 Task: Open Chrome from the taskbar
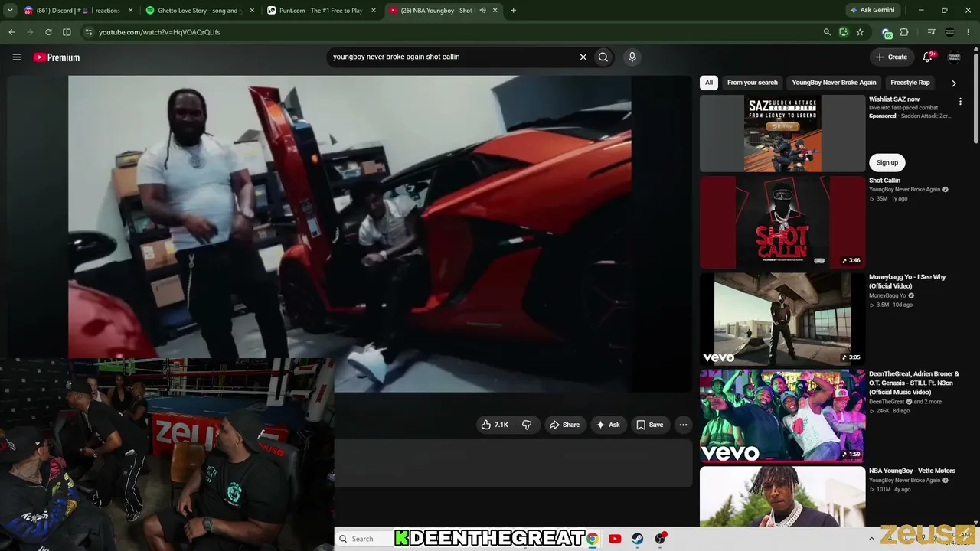point(593,539)
